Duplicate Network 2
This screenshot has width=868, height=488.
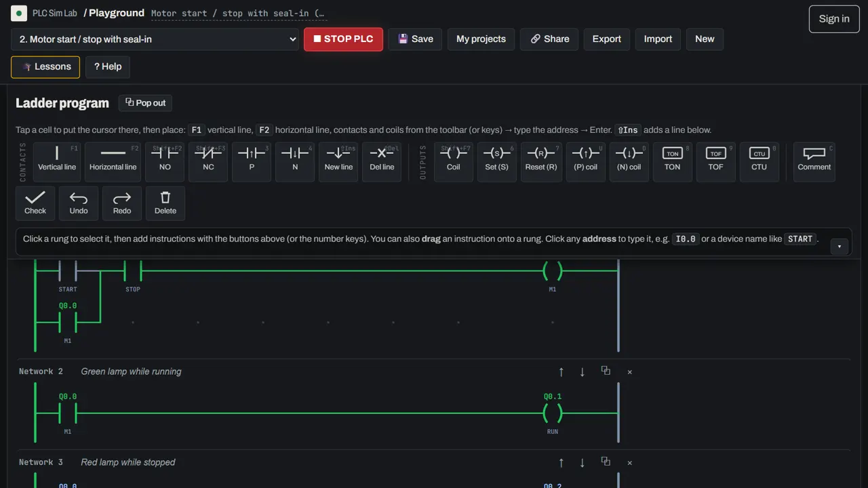(606, 371)
